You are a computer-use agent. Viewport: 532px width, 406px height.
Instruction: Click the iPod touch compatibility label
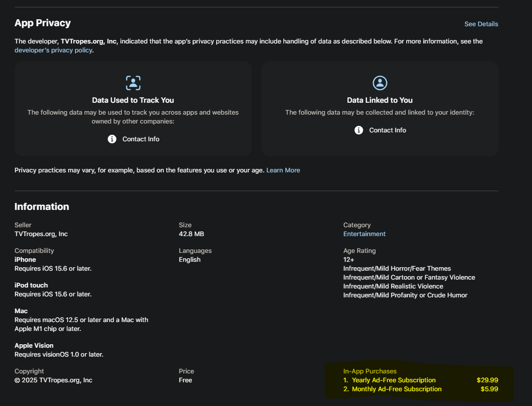(31, 285)
